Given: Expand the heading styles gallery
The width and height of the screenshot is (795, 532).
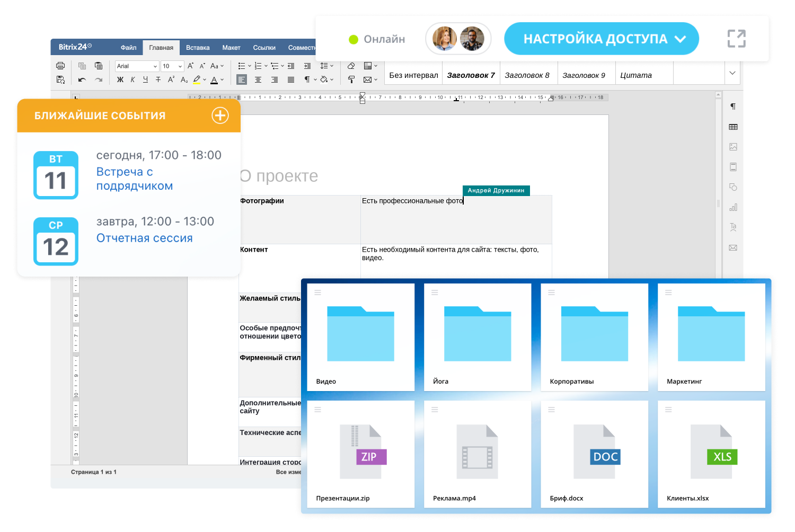Looking at the screenshot, I should pos(732,73).
